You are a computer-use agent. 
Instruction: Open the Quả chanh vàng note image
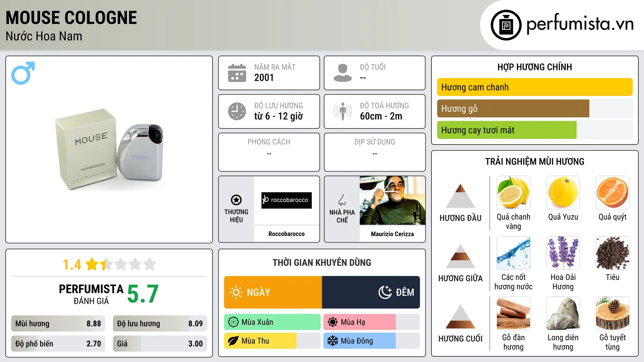pyautogui.click(x=514, y=193)
